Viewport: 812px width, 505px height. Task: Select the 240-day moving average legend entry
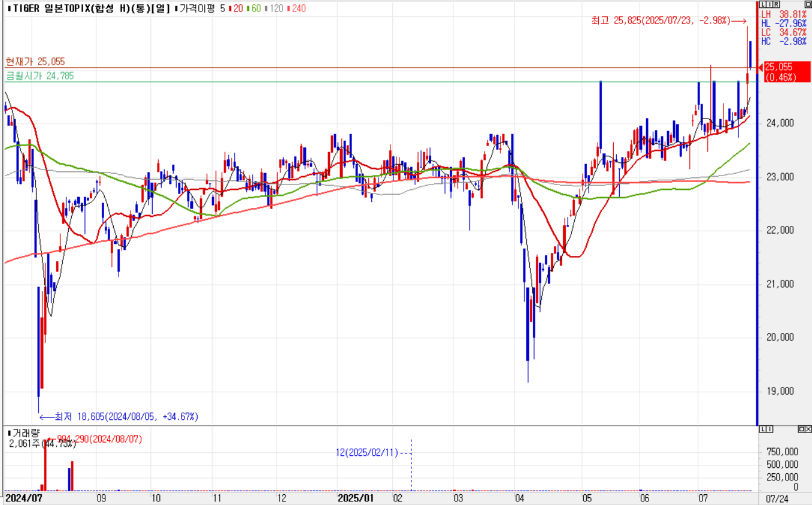point(296,8)
